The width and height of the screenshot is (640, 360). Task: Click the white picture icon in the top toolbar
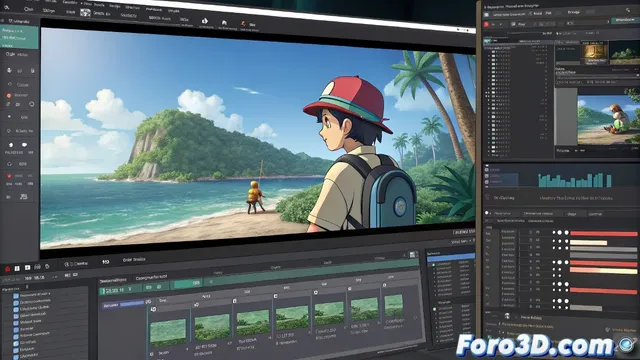click(85, 13)
